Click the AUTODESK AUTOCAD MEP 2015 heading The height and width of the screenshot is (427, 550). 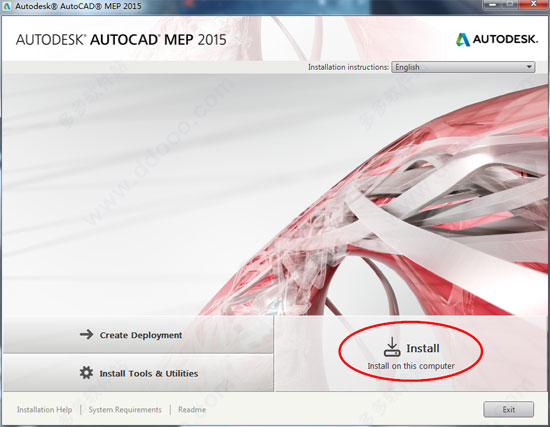[x=121, y=40]
